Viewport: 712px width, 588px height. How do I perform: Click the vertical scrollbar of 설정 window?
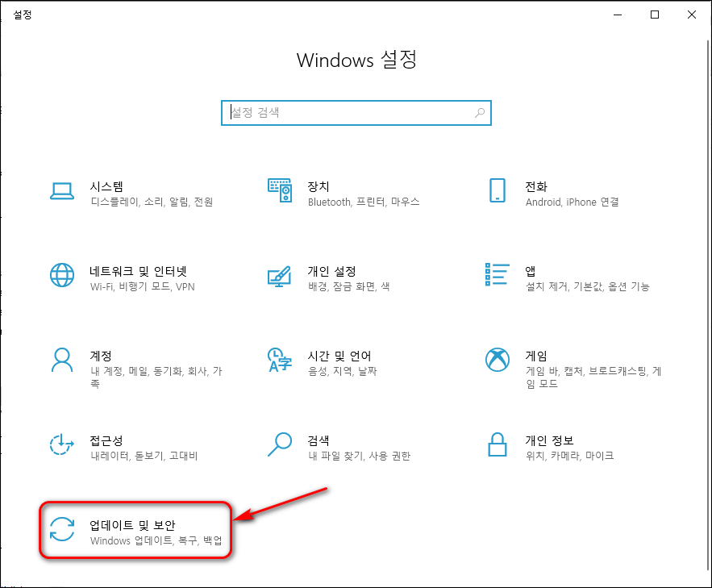[708, 305]
